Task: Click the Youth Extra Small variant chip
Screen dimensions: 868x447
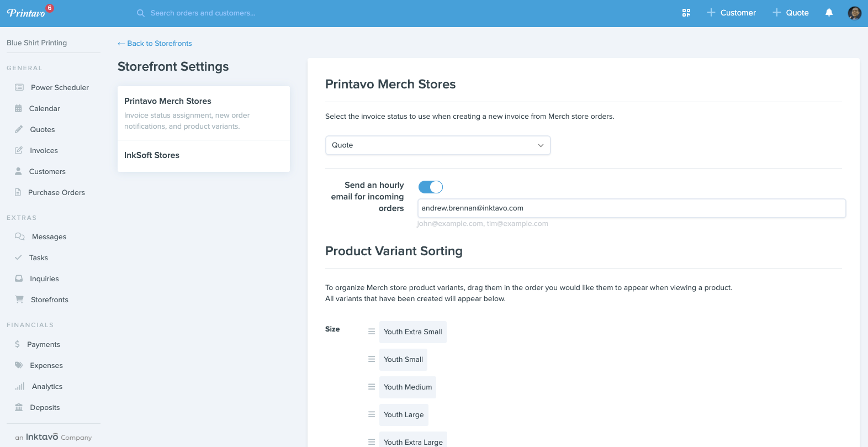Action: pyautogui.click(x=413, y=332)
